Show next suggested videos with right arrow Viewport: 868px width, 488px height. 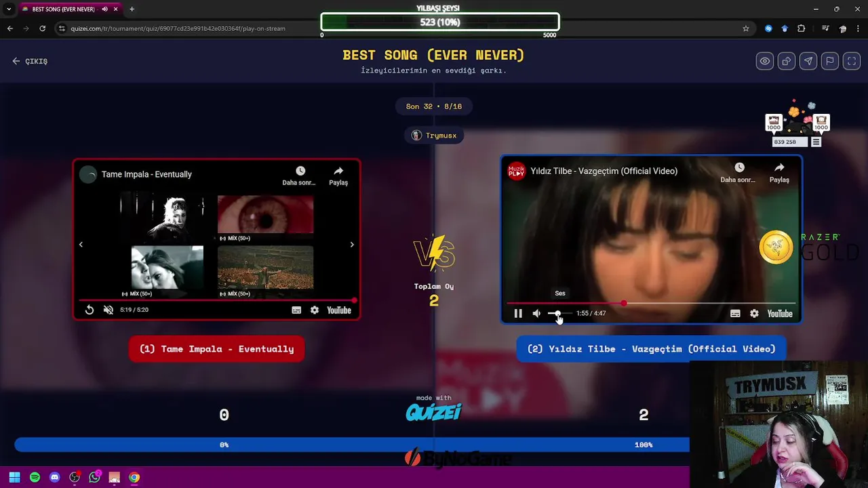[x=352, y=244]
